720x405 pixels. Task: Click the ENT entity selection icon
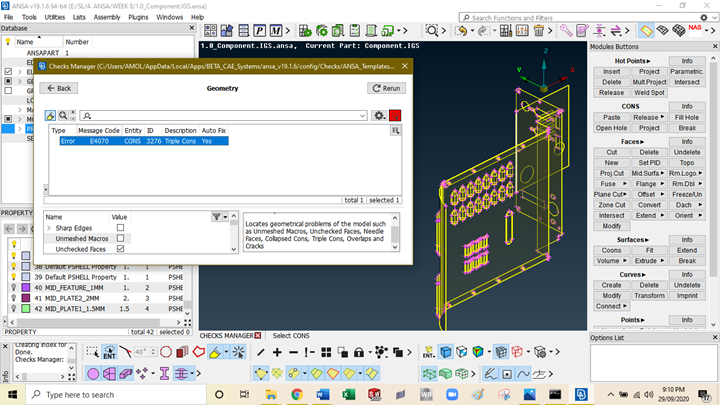[x=109, y=352]
